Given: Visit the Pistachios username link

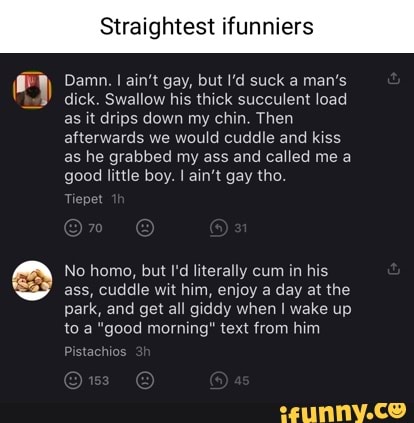Looking at the screenshot, I should (x=95, y=351).
